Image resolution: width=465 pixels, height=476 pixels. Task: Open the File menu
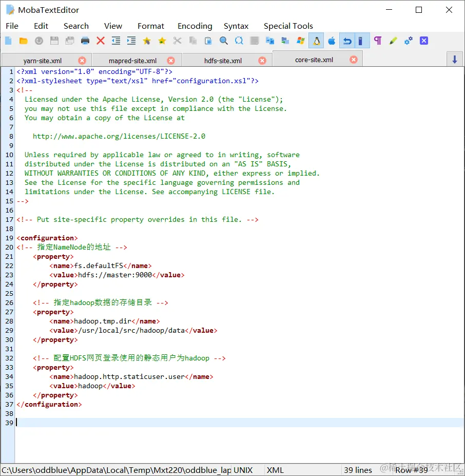pyautogui.click(x=12, y=26)
